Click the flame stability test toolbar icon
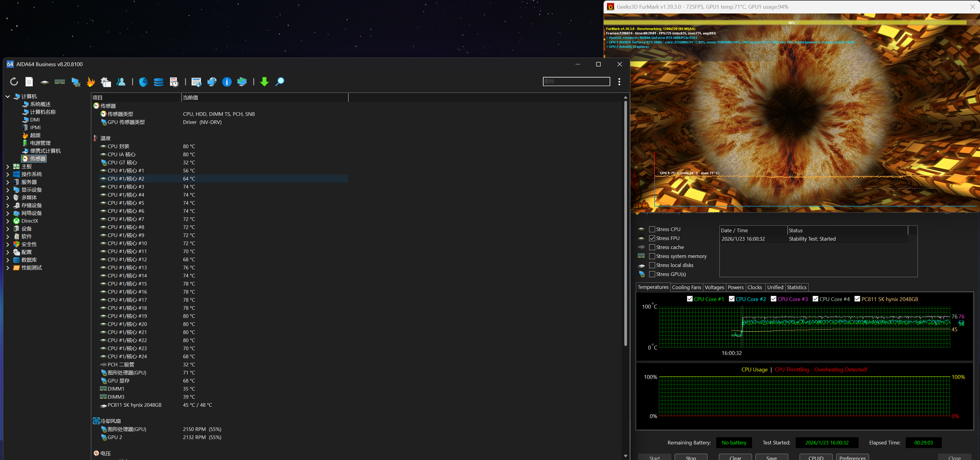The height and width of the screenshot is (460, 980). (91, 81)
